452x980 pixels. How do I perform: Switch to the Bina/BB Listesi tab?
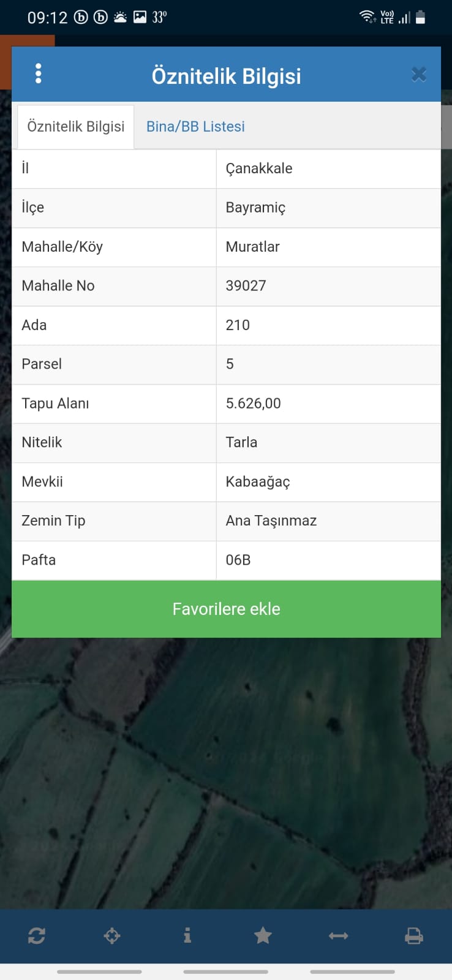195,126
